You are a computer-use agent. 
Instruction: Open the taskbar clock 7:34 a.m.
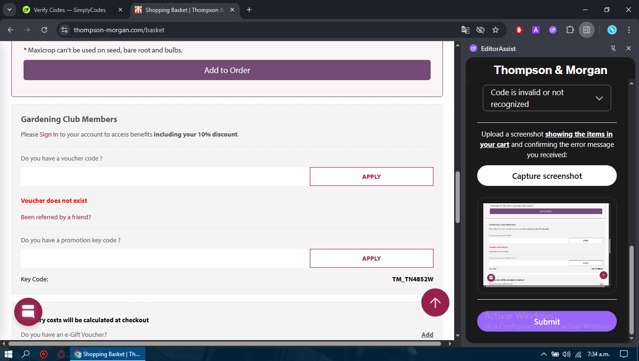click(598, 354)
